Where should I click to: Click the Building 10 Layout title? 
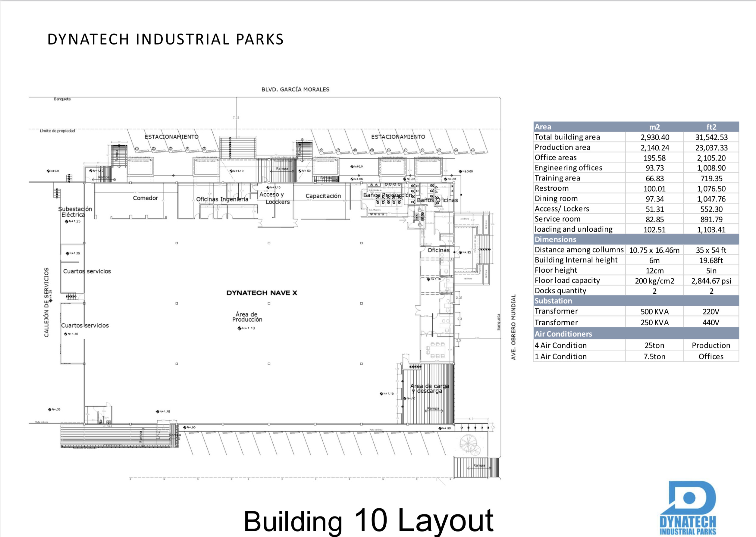tap(368, 520)
